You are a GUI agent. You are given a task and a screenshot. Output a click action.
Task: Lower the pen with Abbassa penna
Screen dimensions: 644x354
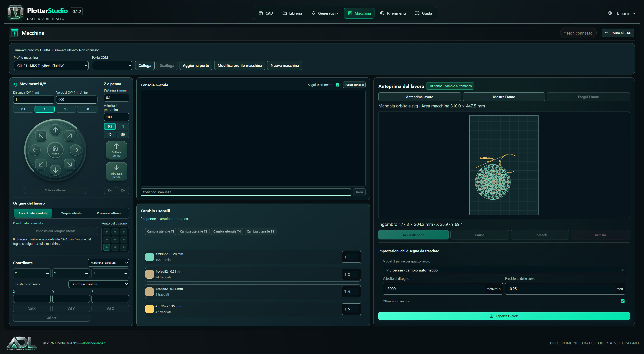click(116, 172)
